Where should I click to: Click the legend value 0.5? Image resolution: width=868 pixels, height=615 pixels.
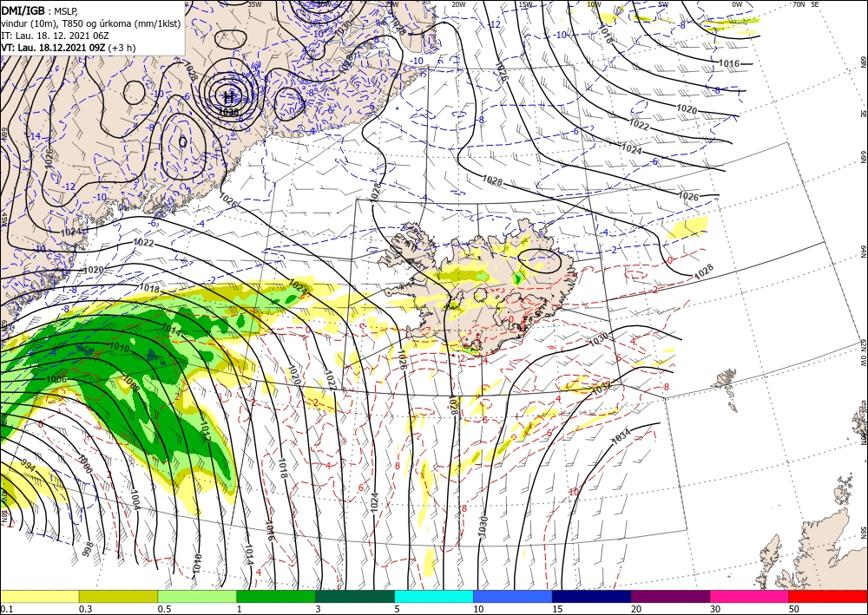pyautogui.click(x=164, y=609)
